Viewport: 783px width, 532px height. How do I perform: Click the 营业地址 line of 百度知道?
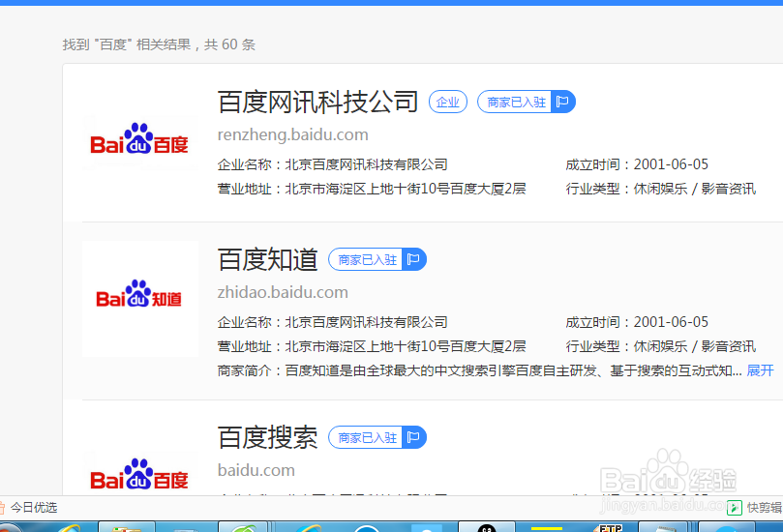(x=372, y=346)
